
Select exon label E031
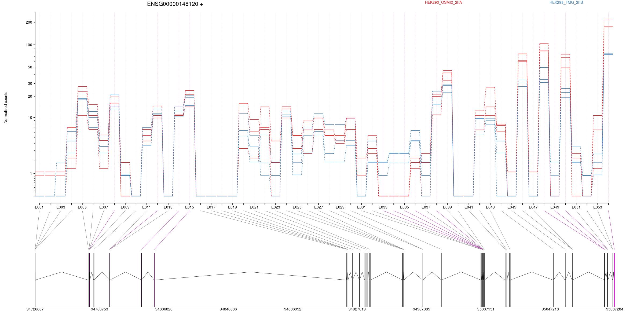pyautogui.click(x=361, y=207)
